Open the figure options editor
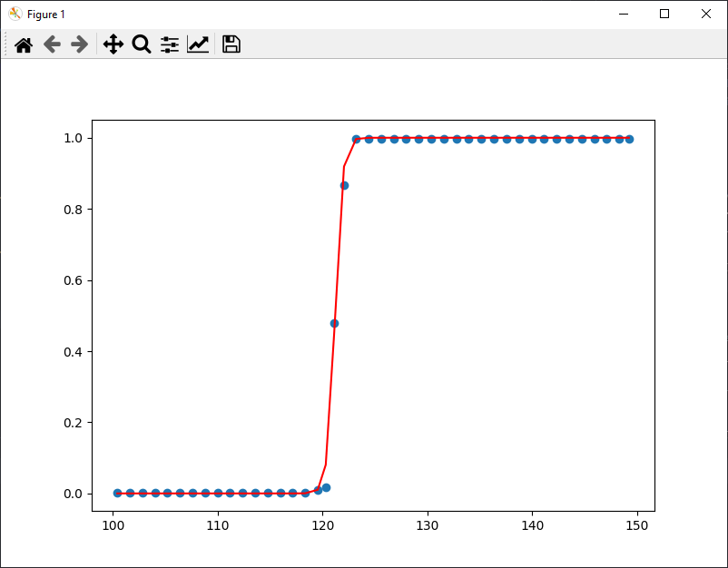728x568 pixels. click(x=198, y=44)
